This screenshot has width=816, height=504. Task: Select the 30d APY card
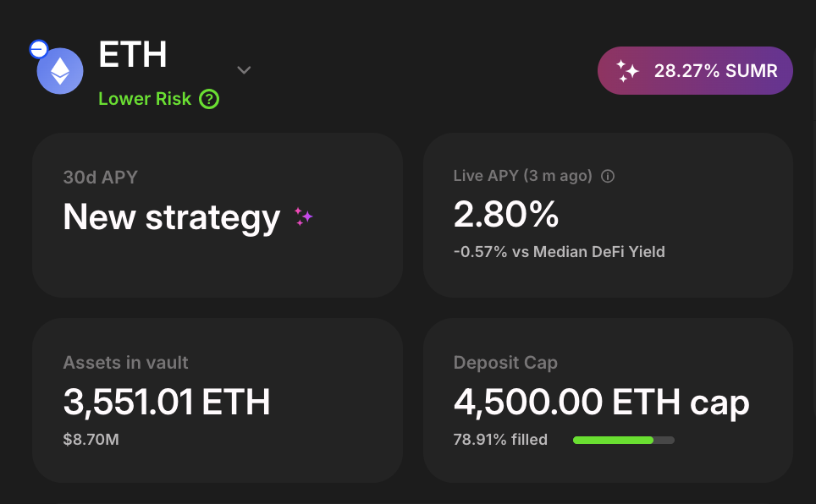click(x=218, y=216)
